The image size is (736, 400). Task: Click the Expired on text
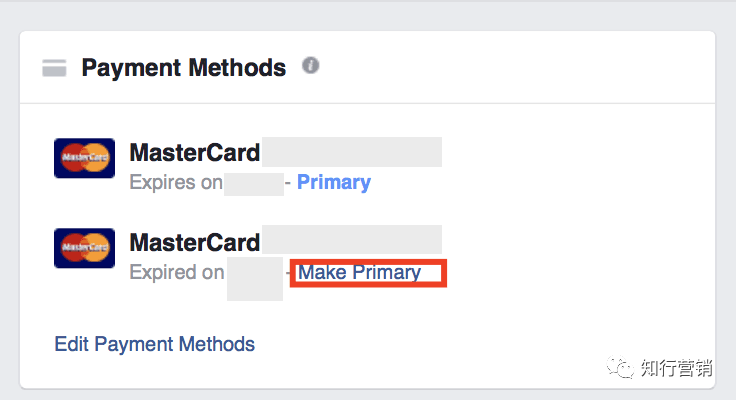pos(176,272)
